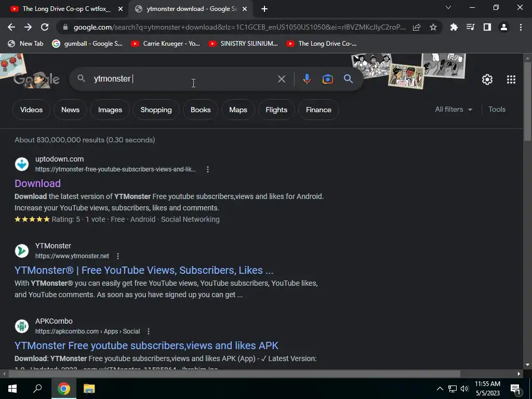This screenshot has width=532, height=399.
Task: Open the tab search chevron
Action: (x=448, y=7)
